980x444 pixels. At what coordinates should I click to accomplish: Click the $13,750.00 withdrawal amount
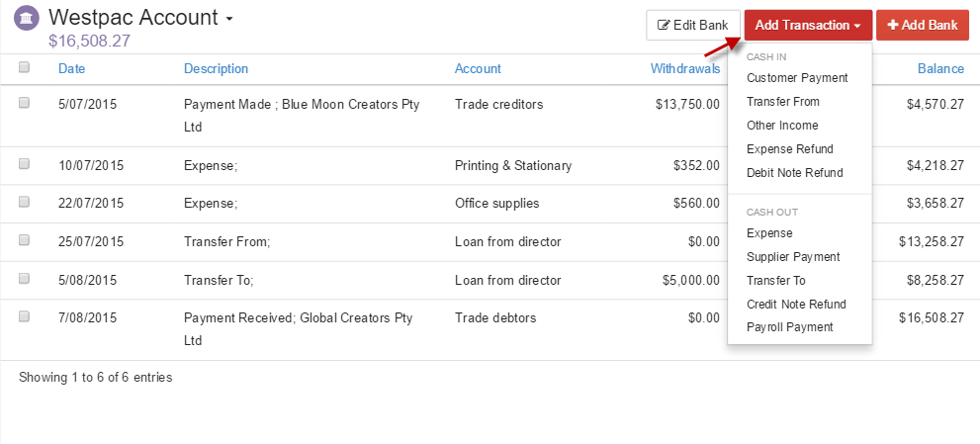687,105
